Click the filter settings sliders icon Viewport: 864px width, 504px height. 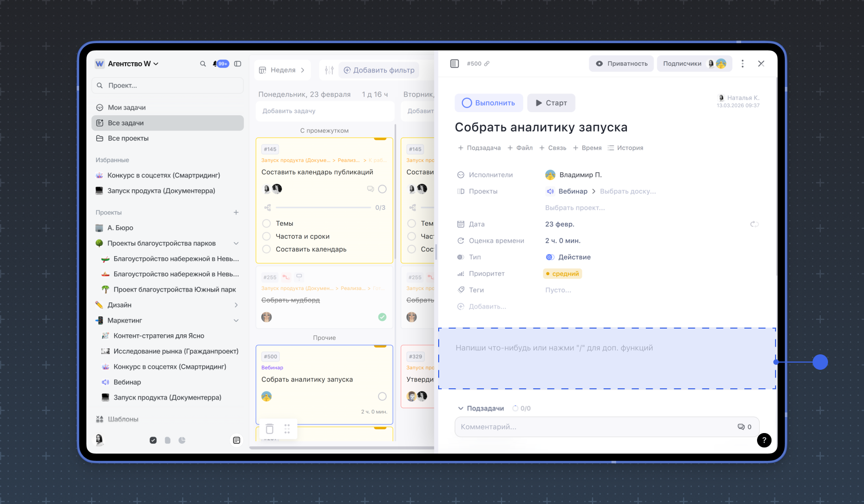click(329, 70)
